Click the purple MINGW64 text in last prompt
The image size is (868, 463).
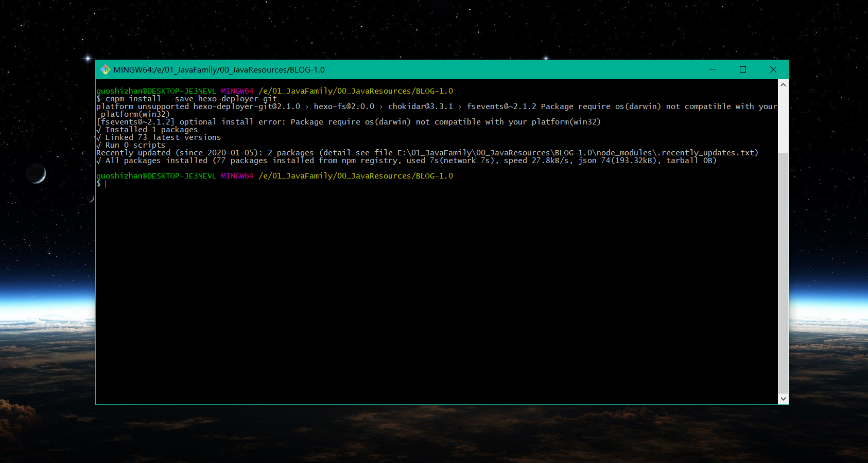pyautogui.click(x=237, y=176)
